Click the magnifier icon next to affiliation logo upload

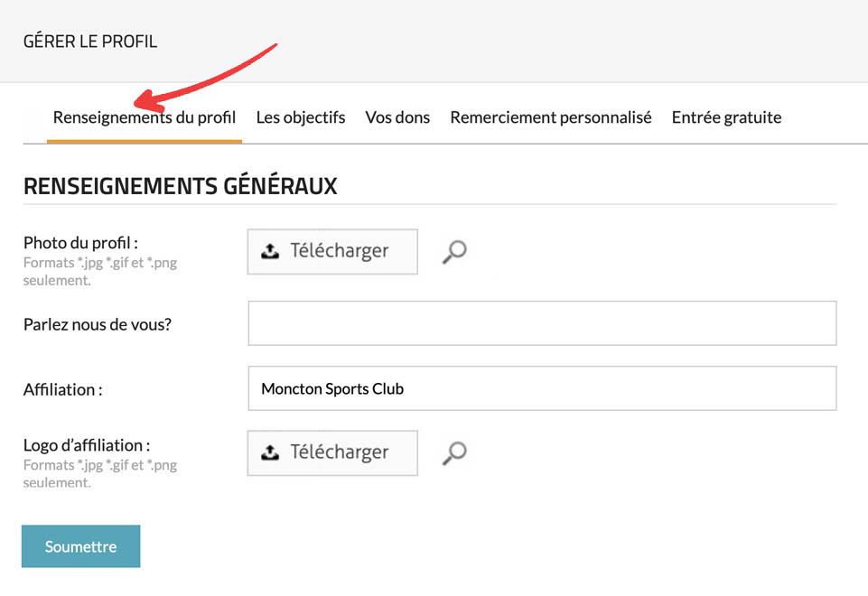454,452
